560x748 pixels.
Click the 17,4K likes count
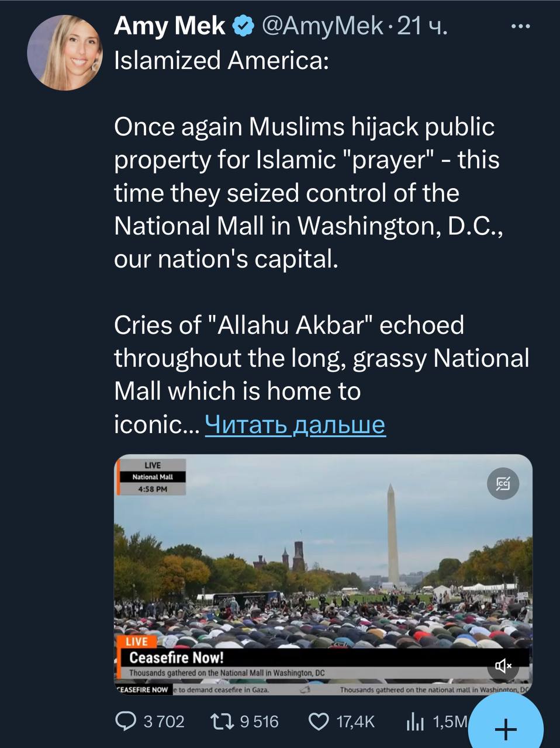point(355,722)
